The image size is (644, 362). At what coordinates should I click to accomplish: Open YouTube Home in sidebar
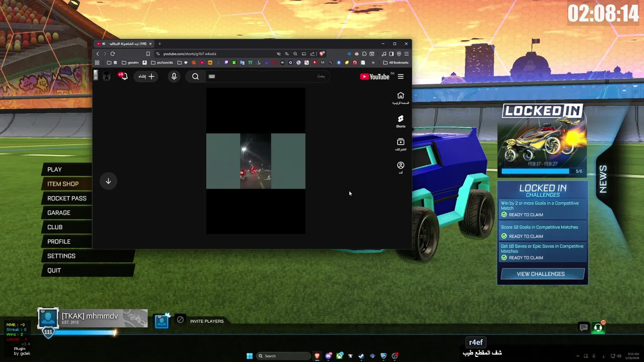[400, 98]
